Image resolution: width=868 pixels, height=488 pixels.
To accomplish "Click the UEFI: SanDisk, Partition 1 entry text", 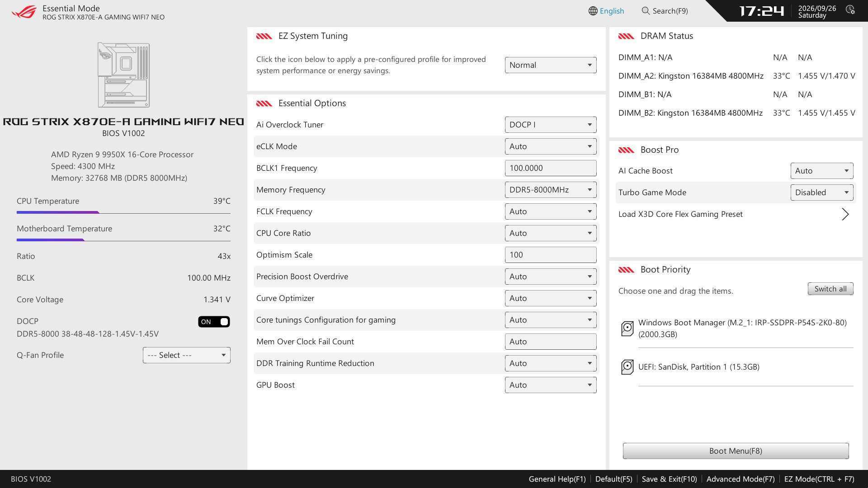I will pos(698,367).
